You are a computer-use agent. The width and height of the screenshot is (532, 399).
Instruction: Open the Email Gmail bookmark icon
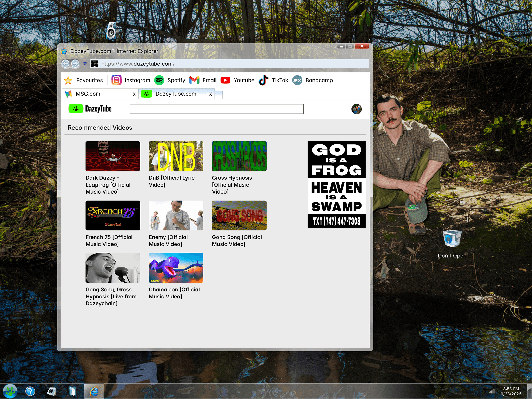pyautogui.click(x=194, y=80)
